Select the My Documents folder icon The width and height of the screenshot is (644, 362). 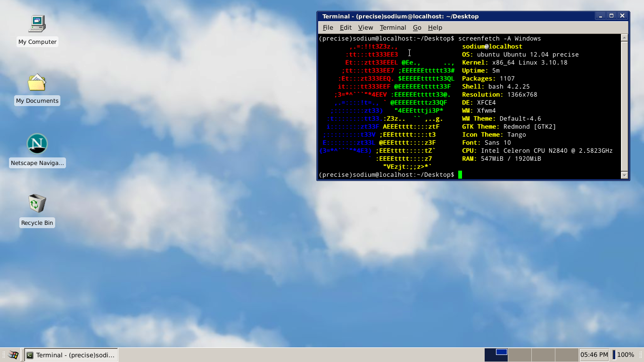37,83
